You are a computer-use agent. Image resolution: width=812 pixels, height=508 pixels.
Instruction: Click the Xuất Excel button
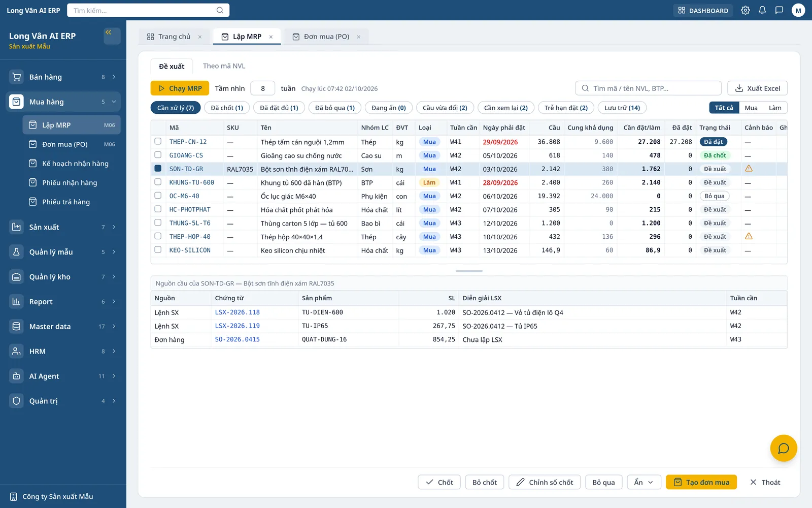[x=758, y=88]
